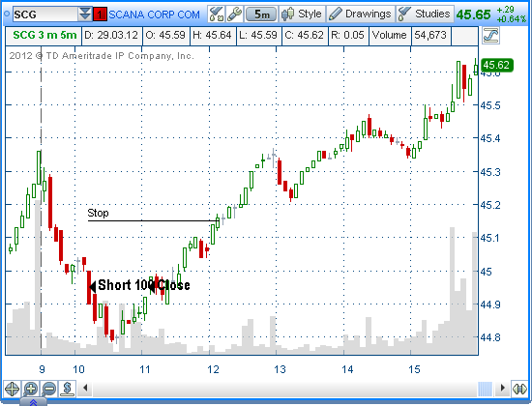Click the curve icon at chart's top right
This screenshot has height=406, width=532.
pyautogui.click(x=490, y=35)
